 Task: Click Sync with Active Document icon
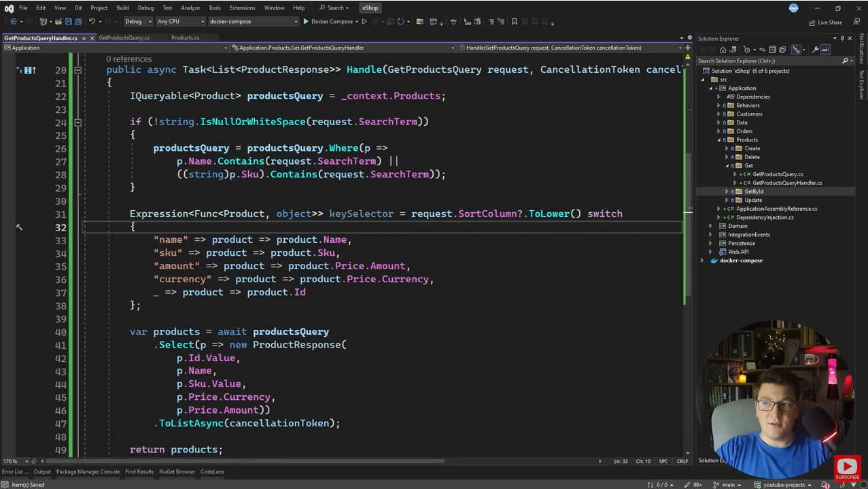tap(762, 50)
